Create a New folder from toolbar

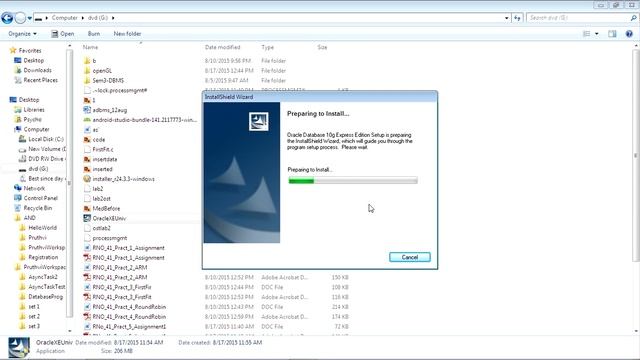coord(127,34)
